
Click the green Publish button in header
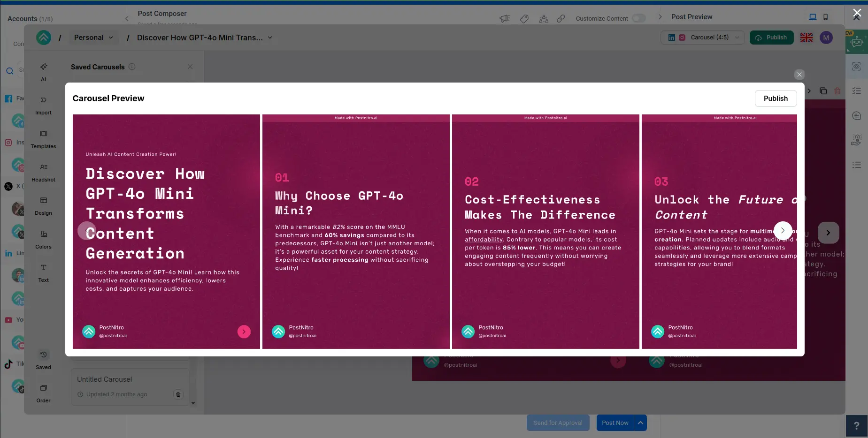771,38
